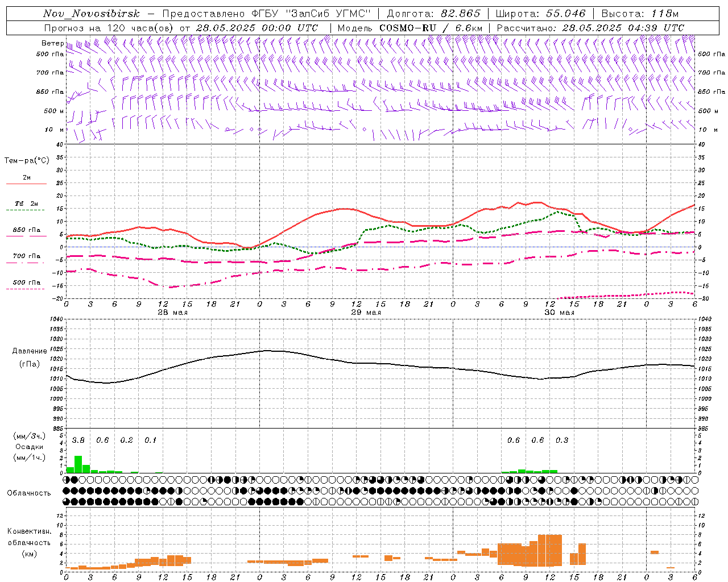
Task: Click the Td 2м legend label
Action: [26, 203]
